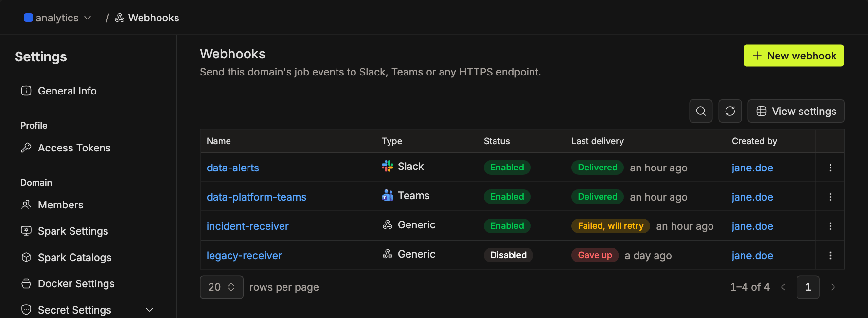Click the Members people icon

[x=26, y=205]
